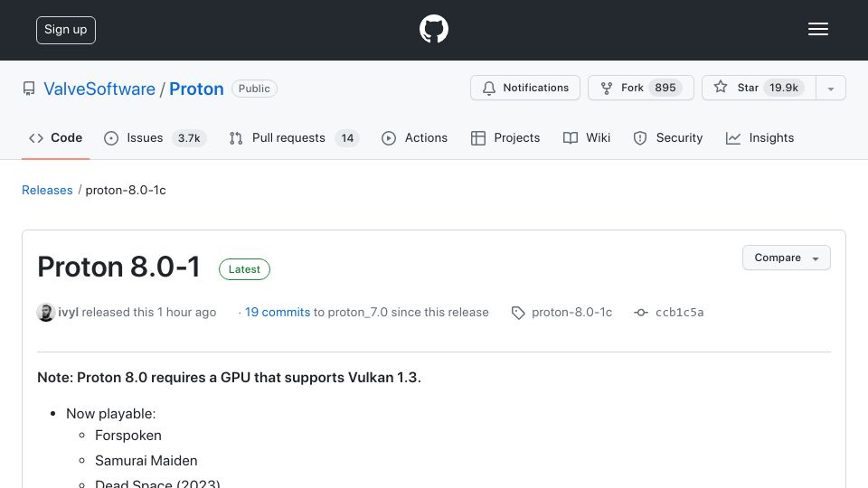
Task: Open the Insights tab
Action: 759,137
